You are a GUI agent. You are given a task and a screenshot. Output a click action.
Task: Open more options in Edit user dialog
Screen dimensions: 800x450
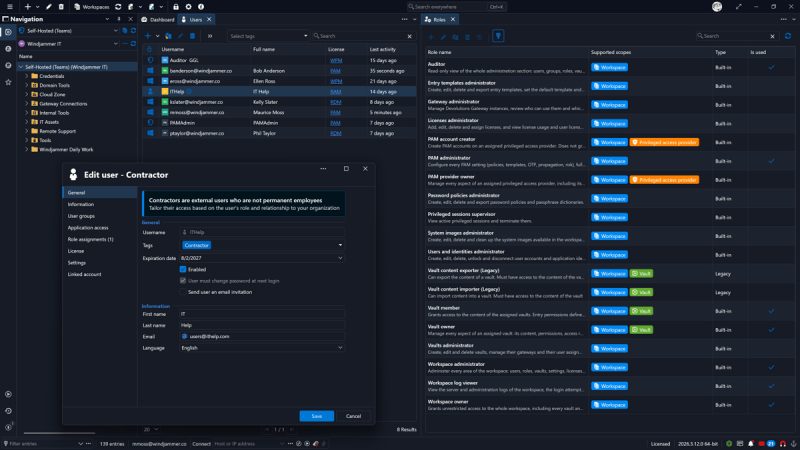323,168
